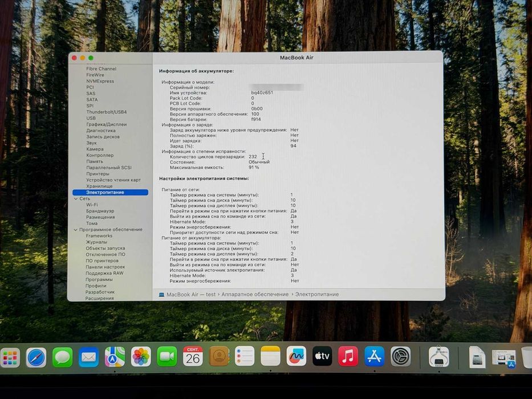The width and height of the screenshot is (532, 399).
Task: Select Разработчик in the sidebar
Action: pyautogui.click(x=100, y=292)
